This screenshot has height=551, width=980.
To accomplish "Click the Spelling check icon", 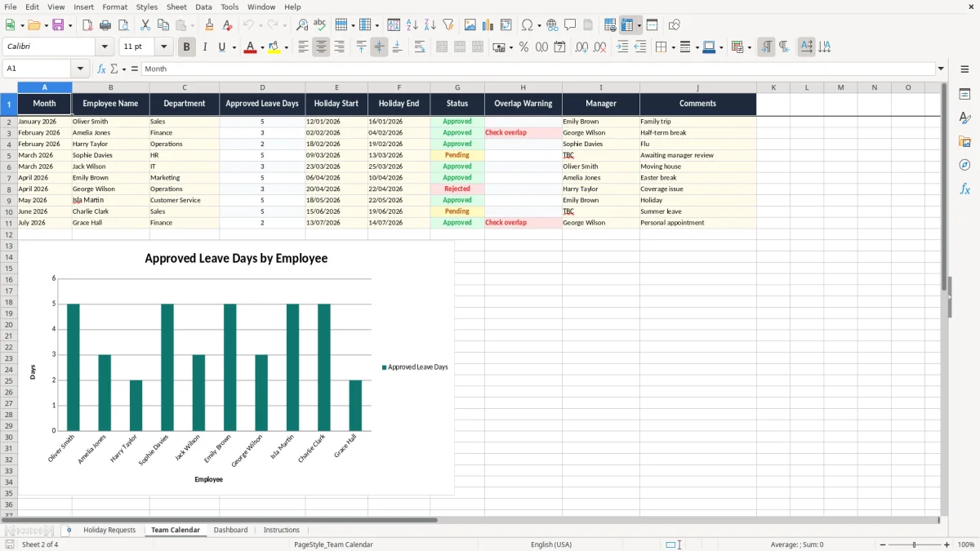I will [320, 25].
